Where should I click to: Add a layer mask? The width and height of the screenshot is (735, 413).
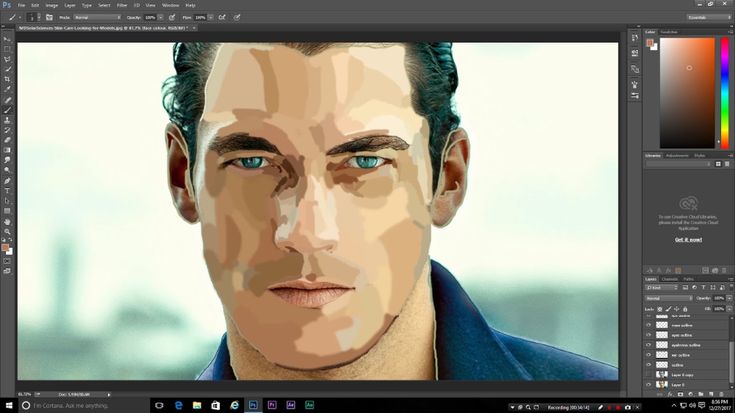681,395
